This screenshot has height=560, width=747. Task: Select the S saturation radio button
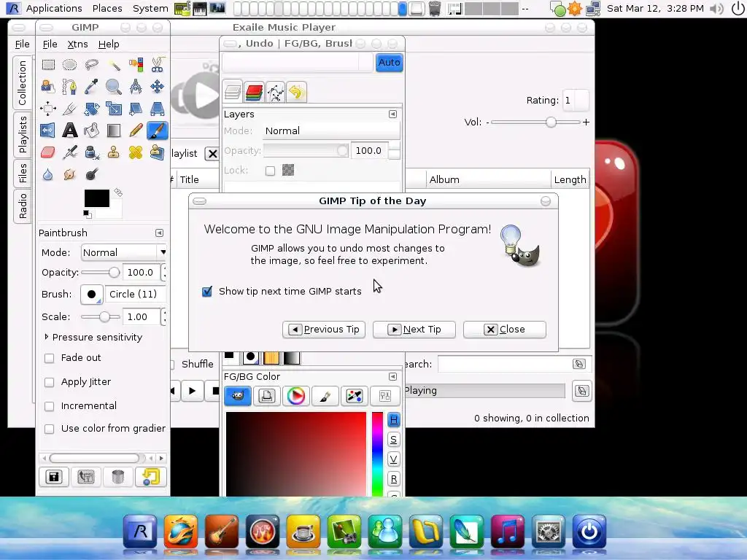coord(393,440)
